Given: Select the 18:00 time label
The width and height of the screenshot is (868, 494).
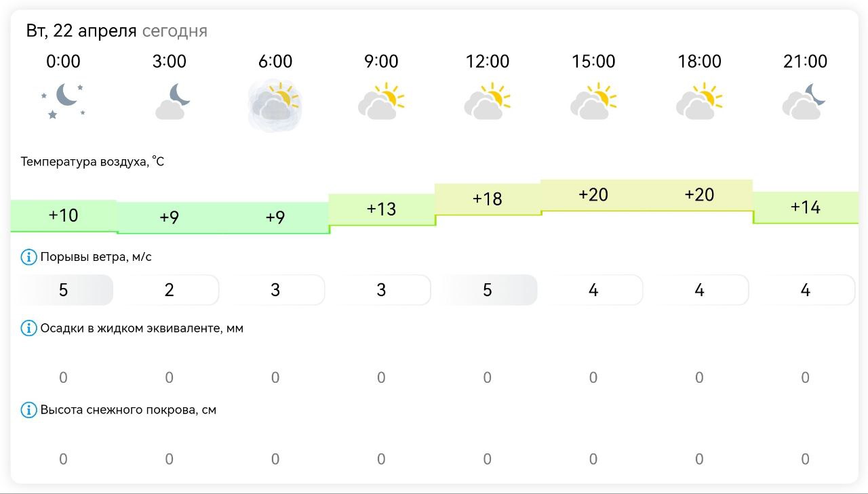Looking at the screenshot, I should point(699,62).
